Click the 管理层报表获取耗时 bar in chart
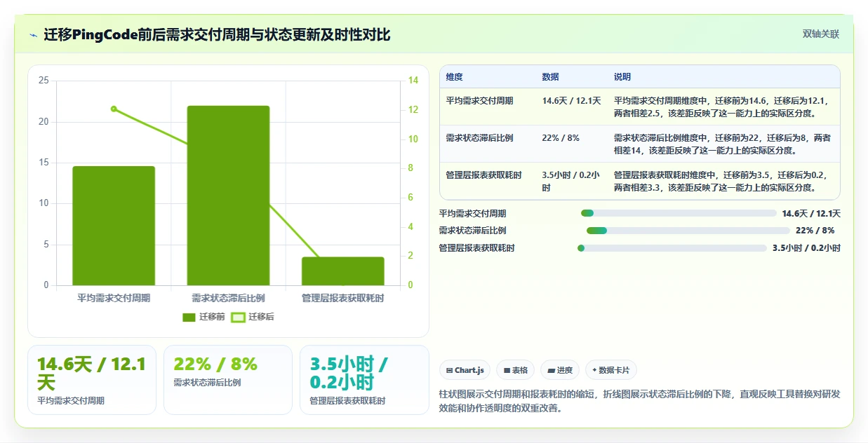The image size is (868, 443). click(343, 271)
